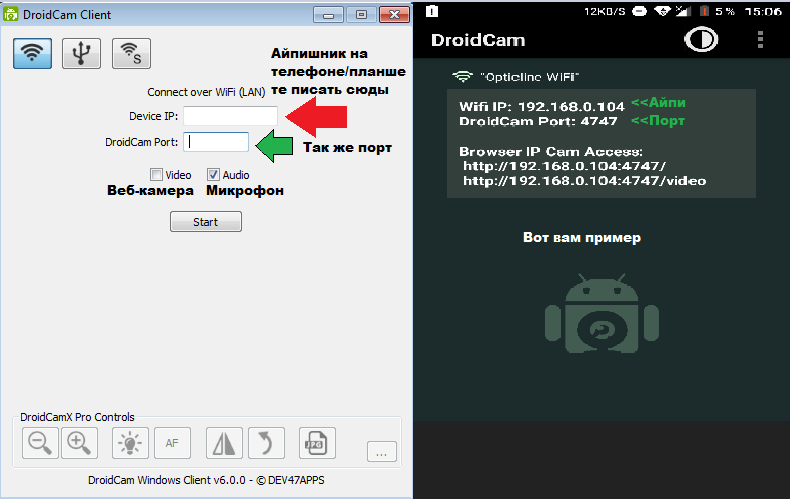Tap the 15:06 clock in status bar
The width and height of the screenshot is (790, 499).
point(763,11)
